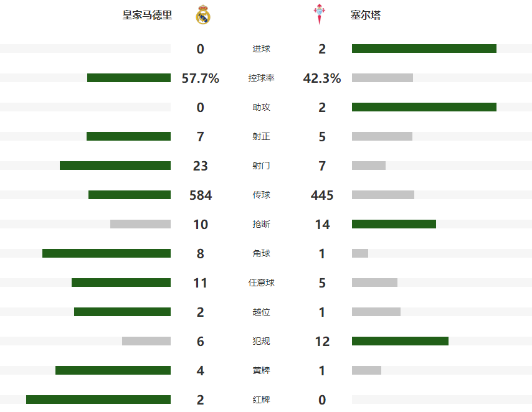Viewport: 532px width, 412px height.
Task: Click the Real Madrid club crest
Action: (203, 15)
